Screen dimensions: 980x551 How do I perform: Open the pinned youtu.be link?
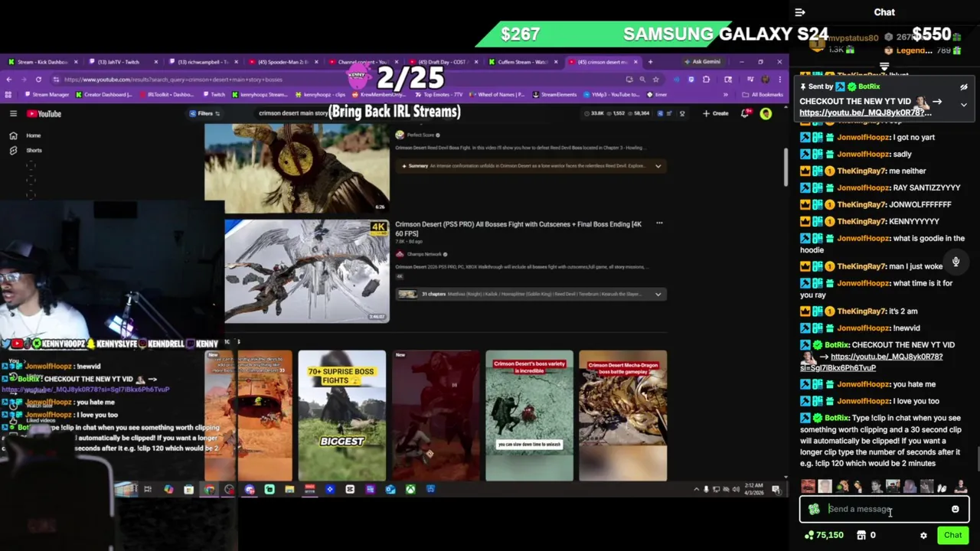[x=865, y=112]
